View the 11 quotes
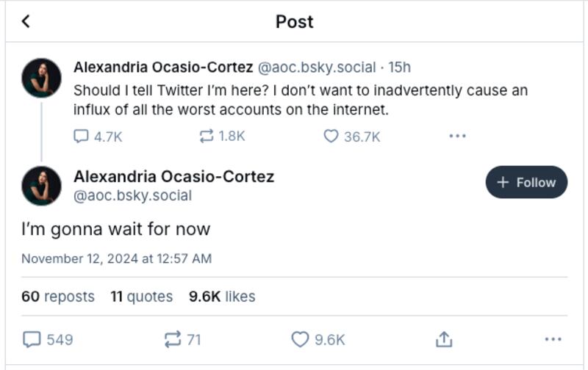The width and height of the screenshot is (588, 370). [x=142, y=297]
